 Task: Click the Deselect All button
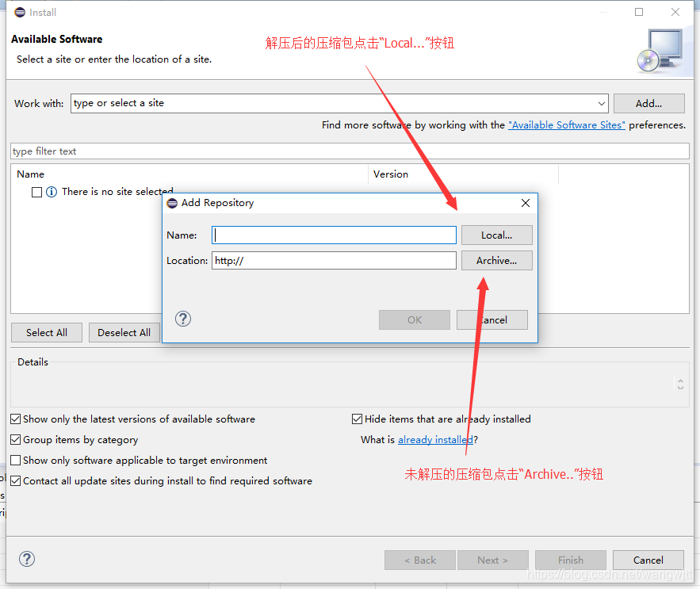pos(124,333)
